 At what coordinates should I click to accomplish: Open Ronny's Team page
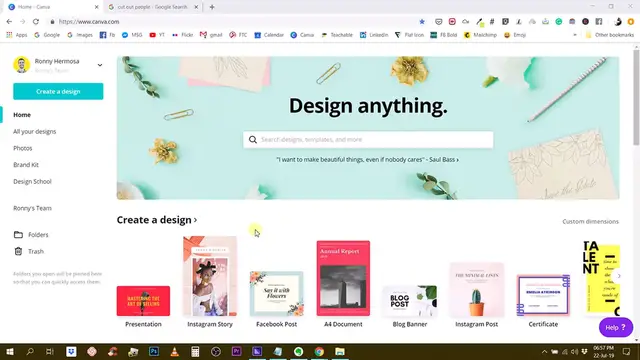tap(32, 208)
